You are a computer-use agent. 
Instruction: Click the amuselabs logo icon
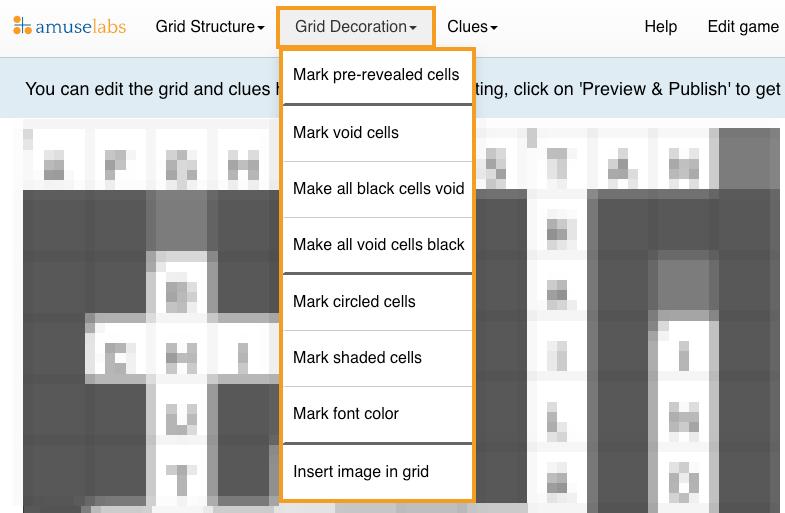[x=22, y=26]
